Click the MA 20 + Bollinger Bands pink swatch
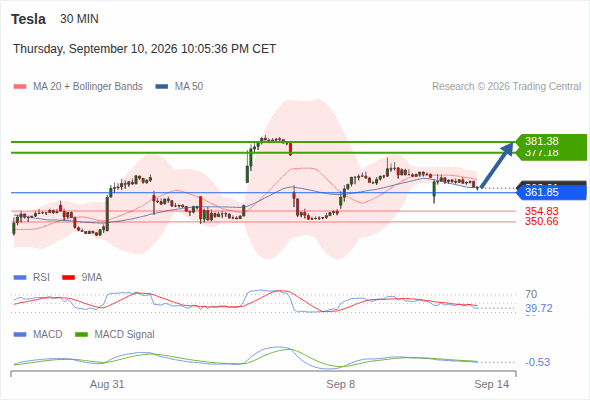 click(20, 87)
